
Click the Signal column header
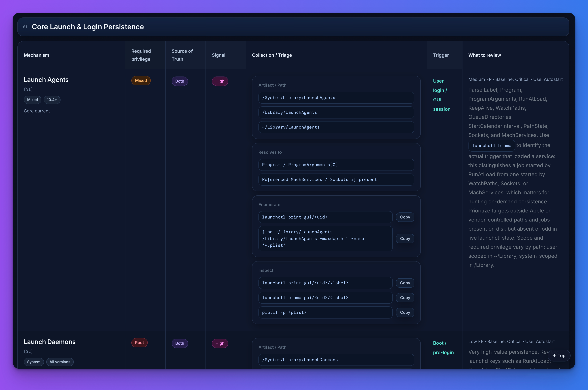(x=218, y=55)
